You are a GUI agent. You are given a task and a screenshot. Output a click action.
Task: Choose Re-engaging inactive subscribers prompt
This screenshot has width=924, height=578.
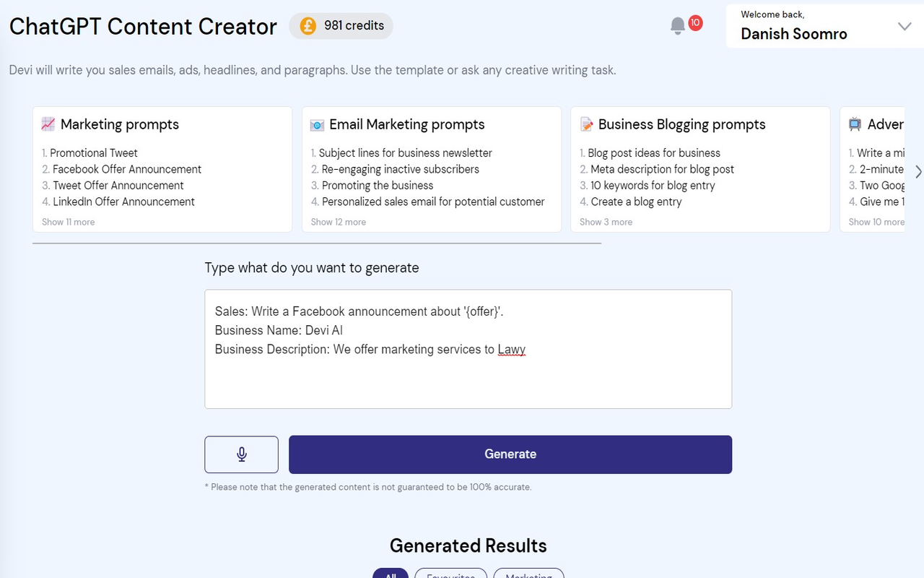[x=400, y=169]
